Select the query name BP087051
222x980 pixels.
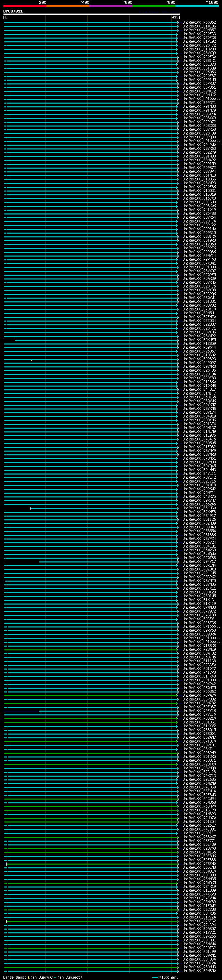(13, 11)
